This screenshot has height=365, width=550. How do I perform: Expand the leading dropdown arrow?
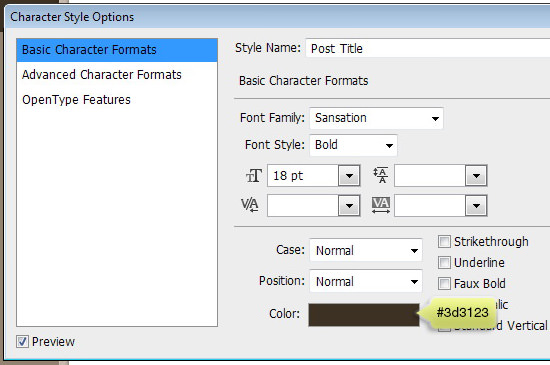pyautogui.click(x=476, y=176)
